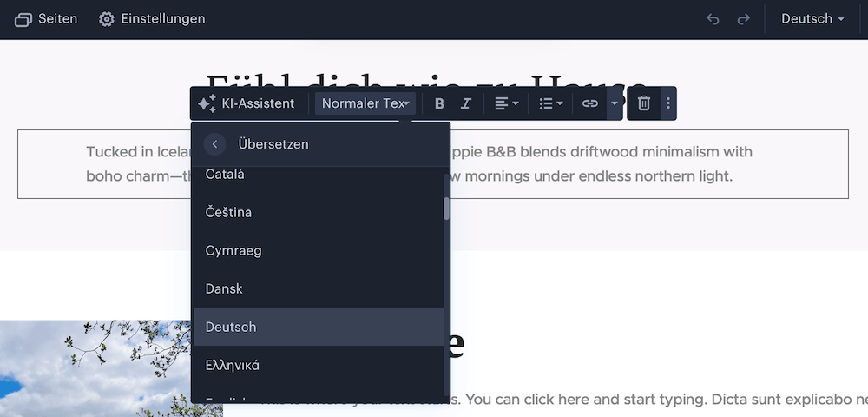
Task: Expand the link options arrow
Action: 614,103
